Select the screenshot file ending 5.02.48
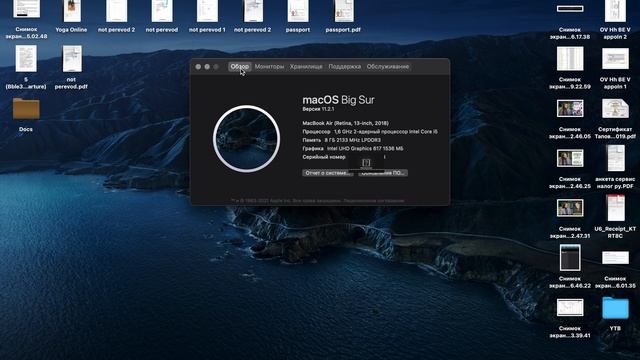 click(x=26, y=9)
